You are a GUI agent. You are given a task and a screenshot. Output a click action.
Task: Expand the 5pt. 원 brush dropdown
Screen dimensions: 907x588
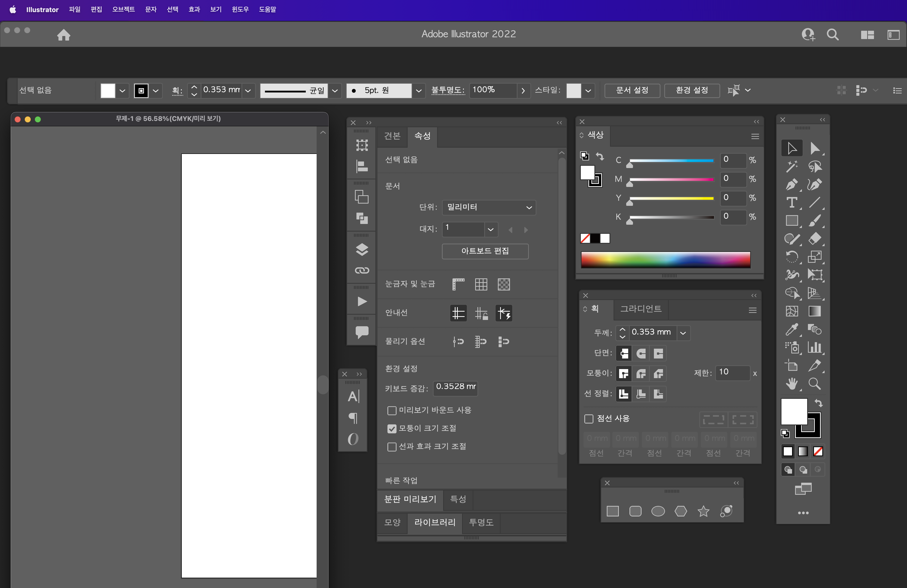click(x=418, y=91)
